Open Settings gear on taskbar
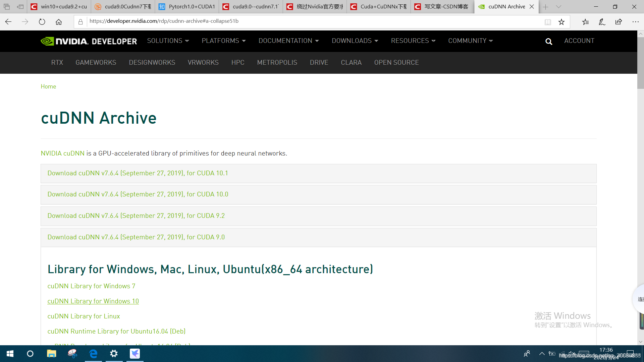 114,354
